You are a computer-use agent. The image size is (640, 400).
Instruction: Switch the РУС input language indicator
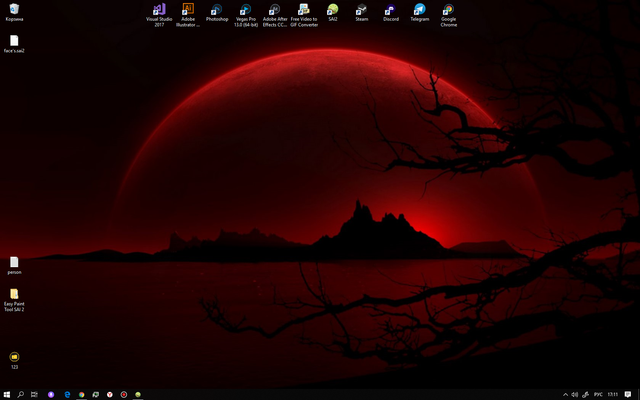point(598,394)
